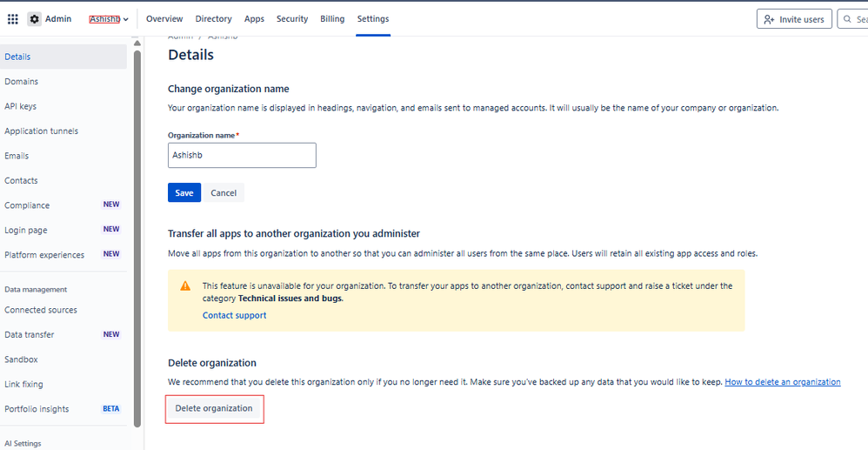The height and width of the screenshot is (450, 868).
Task: Click the Technical issues and bugs text
Action: point(290,299)
